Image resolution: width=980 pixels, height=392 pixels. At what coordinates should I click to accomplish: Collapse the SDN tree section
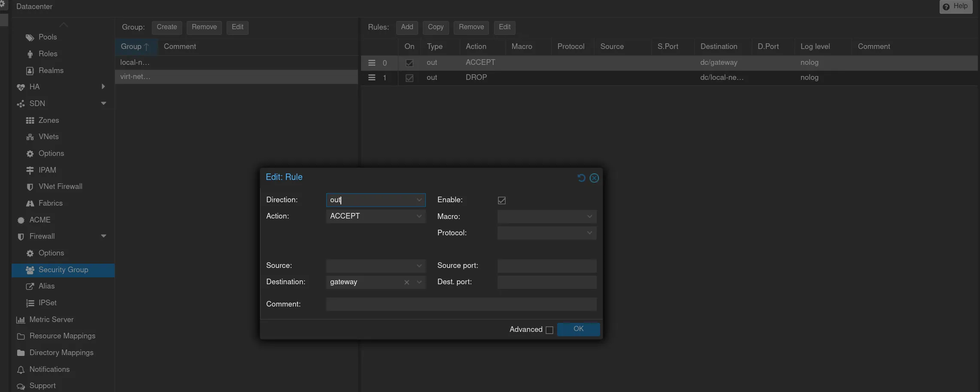103,103
